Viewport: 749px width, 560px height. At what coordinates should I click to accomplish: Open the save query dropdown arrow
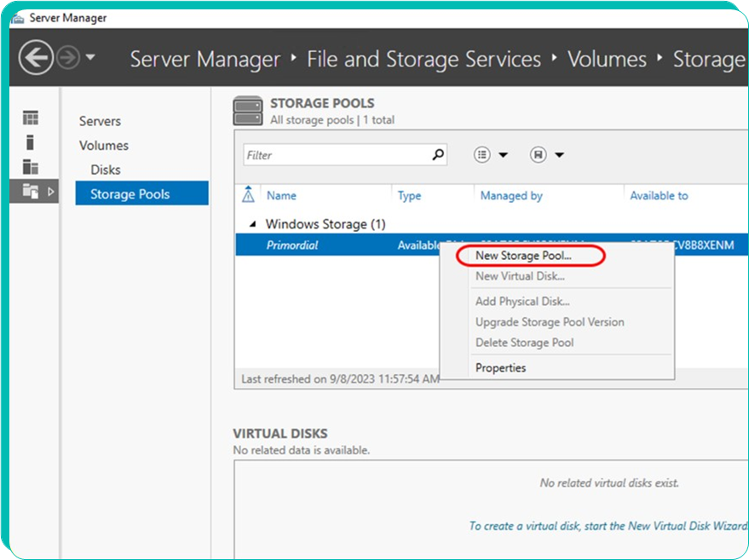click(559, 155)
